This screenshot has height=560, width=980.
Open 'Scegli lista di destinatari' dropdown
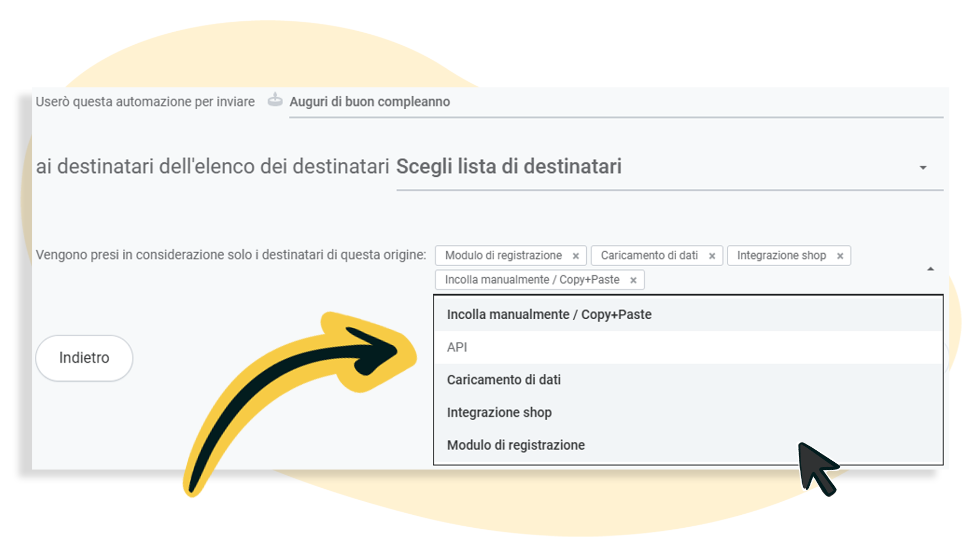[x=508, y=167]
